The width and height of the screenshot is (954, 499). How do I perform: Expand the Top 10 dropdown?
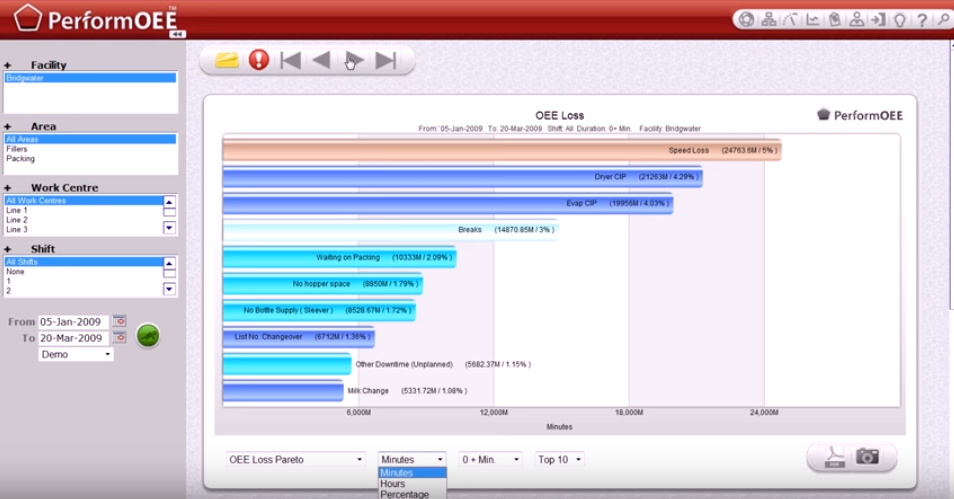(x=560, y=459)
